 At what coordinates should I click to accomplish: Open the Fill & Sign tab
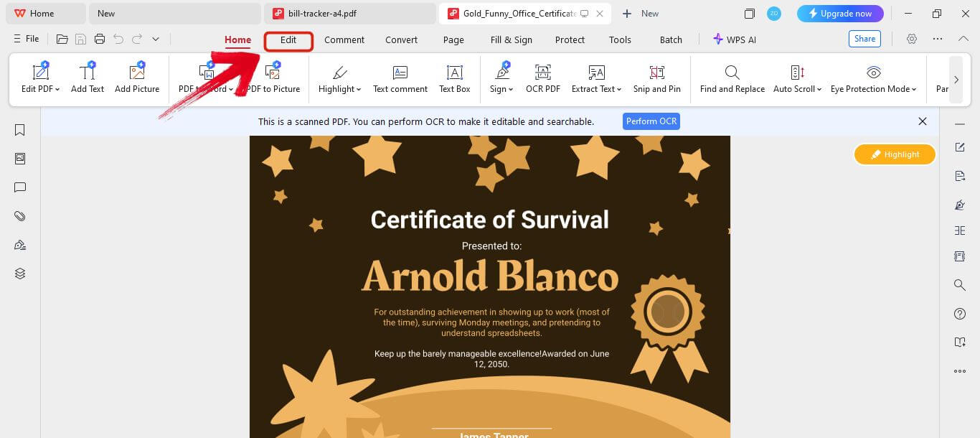click(512, 40)
